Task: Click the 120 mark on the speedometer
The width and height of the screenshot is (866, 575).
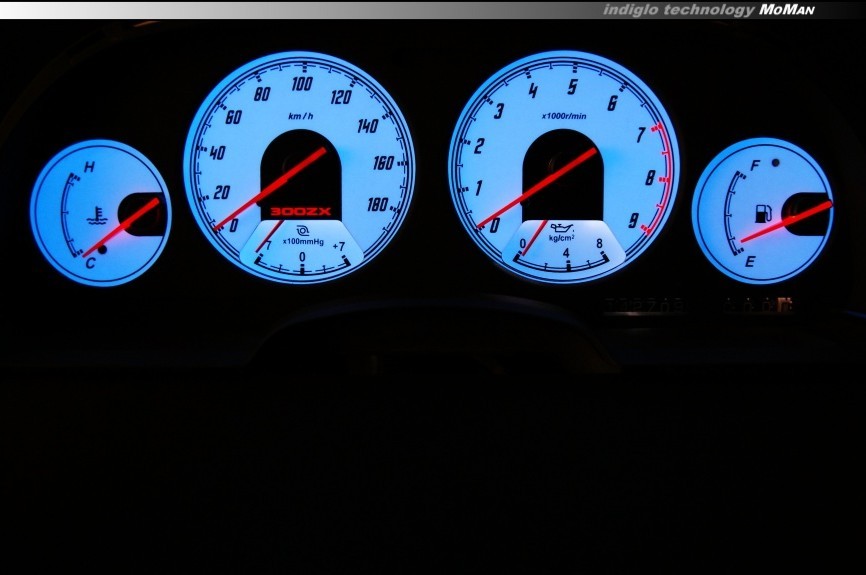Action: point(341,97)
